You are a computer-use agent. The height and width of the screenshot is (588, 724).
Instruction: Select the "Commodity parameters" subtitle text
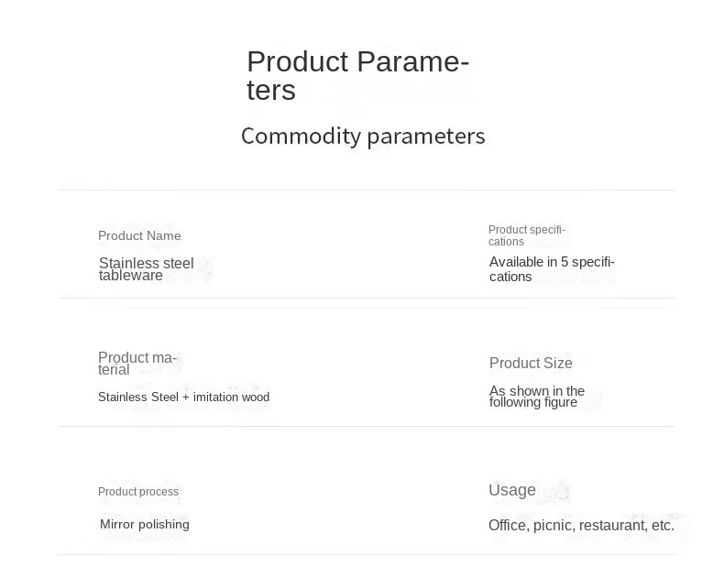click(x=363, y=136)
